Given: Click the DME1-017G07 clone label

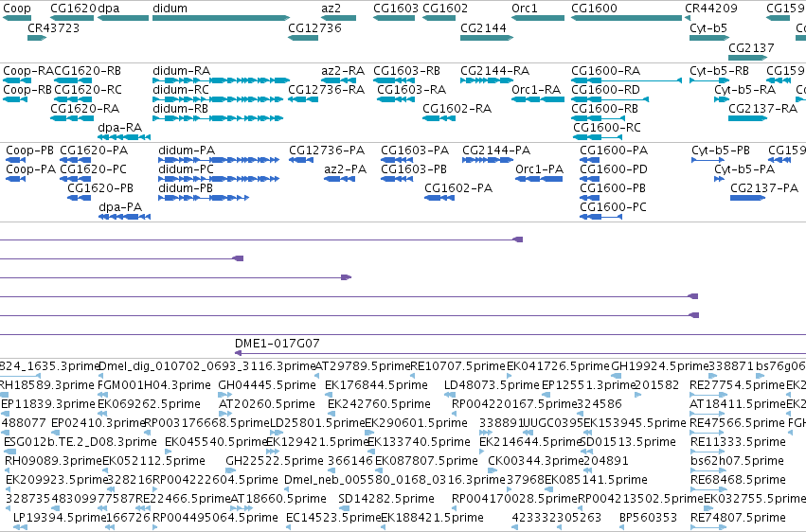Looking at the screenshot, I should pos(278,344).
